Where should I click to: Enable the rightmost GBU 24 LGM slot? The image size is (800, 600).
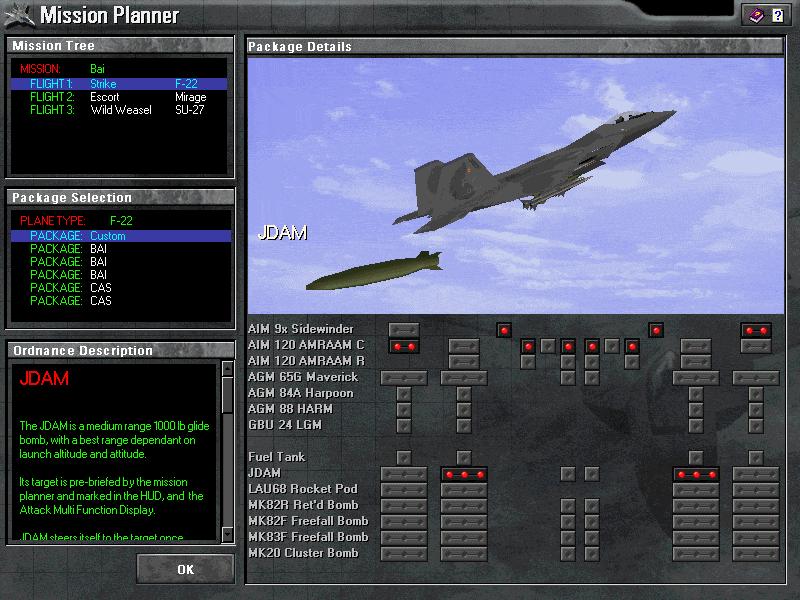[756, 426]
